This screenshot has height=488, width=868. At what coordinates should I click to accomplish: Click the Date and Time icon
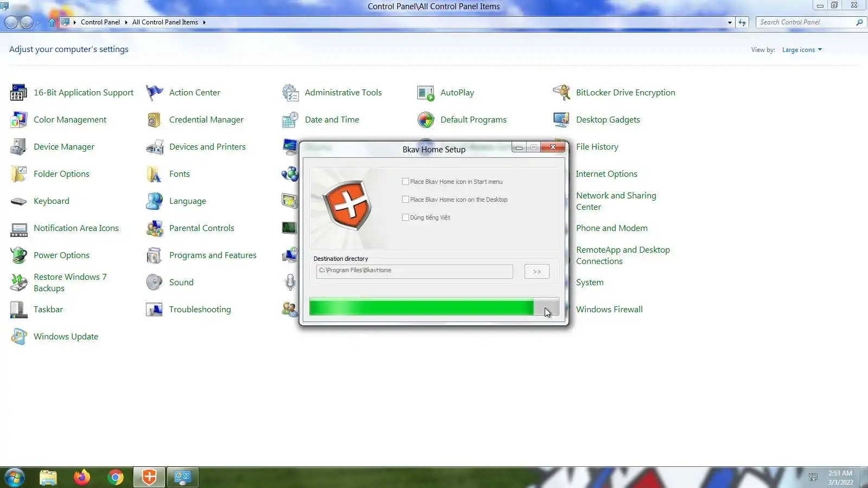(x=290, y=120)
